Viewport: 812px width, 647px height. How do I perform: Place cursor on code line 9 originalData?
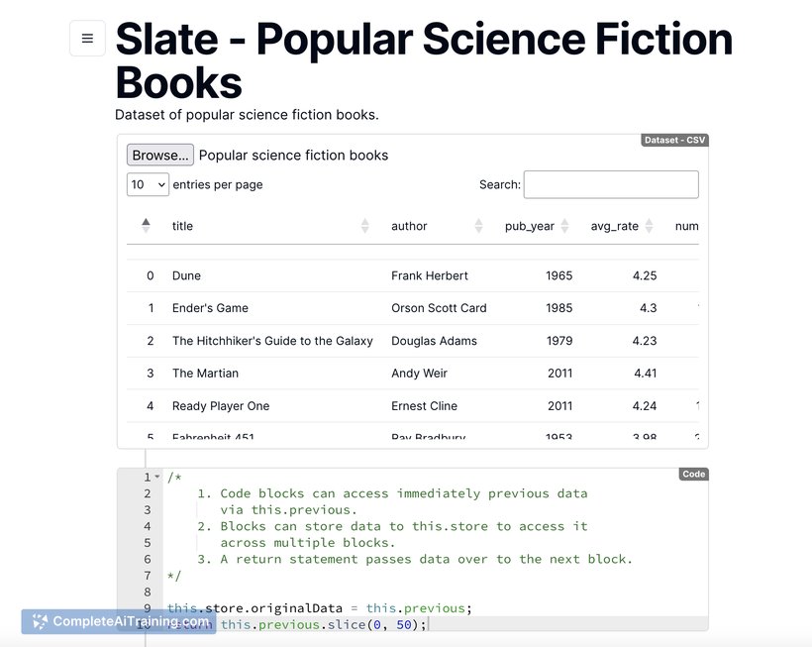296,608
